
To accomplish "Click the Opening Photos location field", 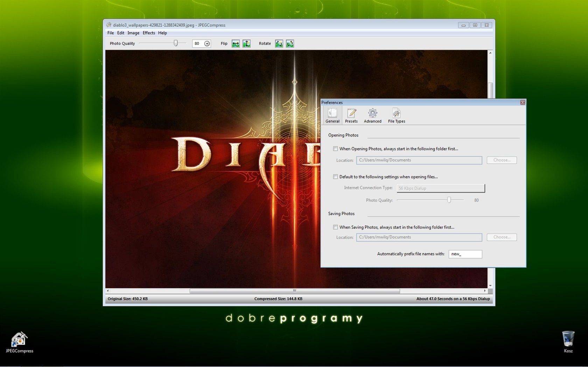I will click(419, 160).
